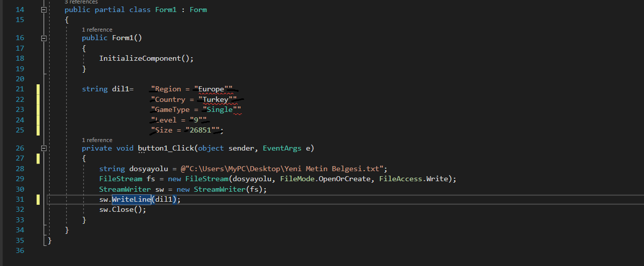The image size is (644, 266).
Task: Click line number 28 in the gutter
Action: tap(20, 169)
